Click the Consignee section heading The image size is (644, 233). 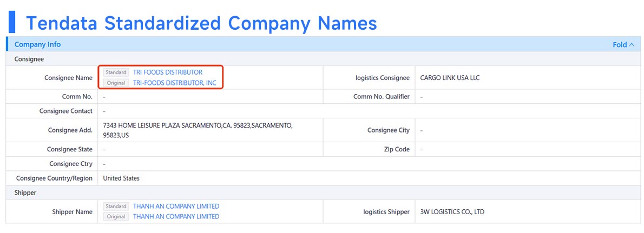coord(29,59)
